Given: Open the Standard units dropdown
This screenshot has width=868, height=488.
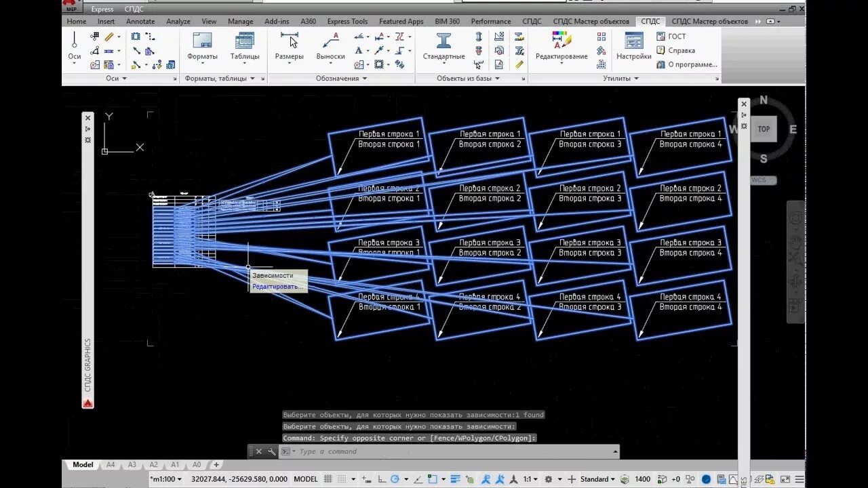Looking at the screenshot, I should (x=597, y=479).
